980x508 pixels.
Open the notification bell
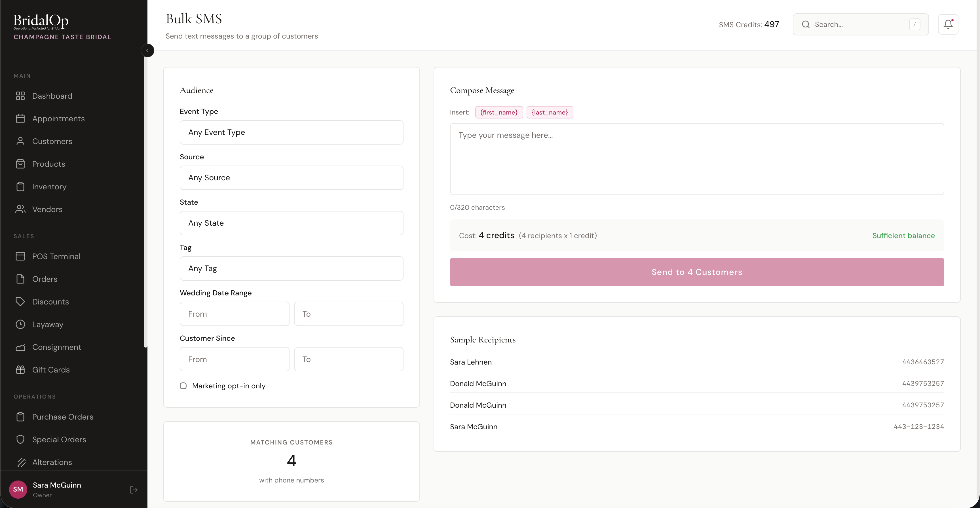(x=948, y=24)
